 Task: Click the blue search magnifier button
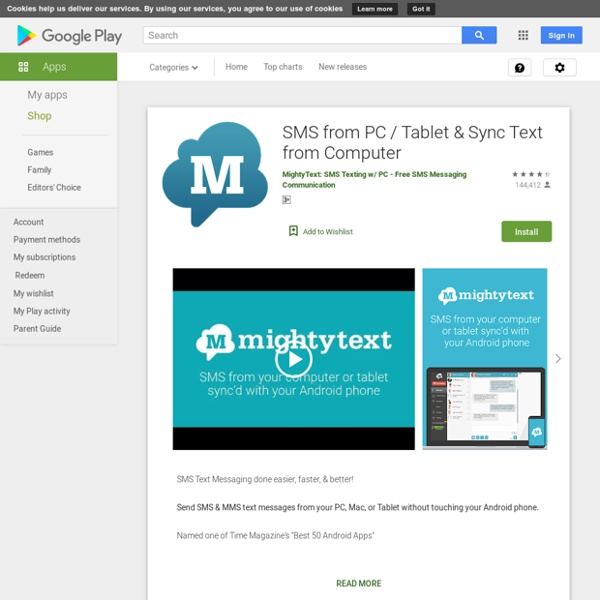(x=479, y=35)
